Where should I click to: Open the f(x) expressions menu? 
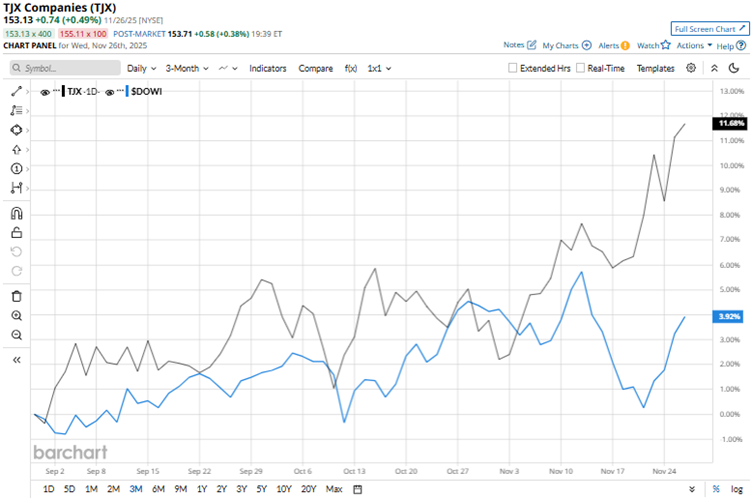351,69
